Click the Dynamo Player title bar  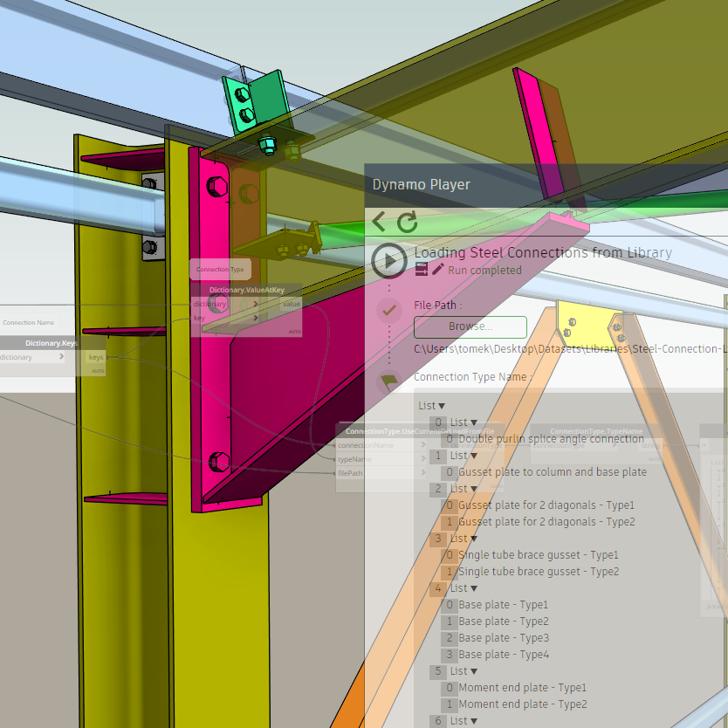(546, 185)
